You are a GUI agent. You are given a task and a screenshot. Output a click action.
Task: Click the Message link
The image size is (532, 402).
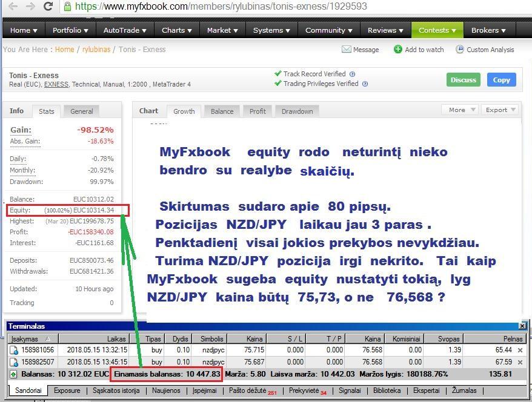click(x=366, y=50)
